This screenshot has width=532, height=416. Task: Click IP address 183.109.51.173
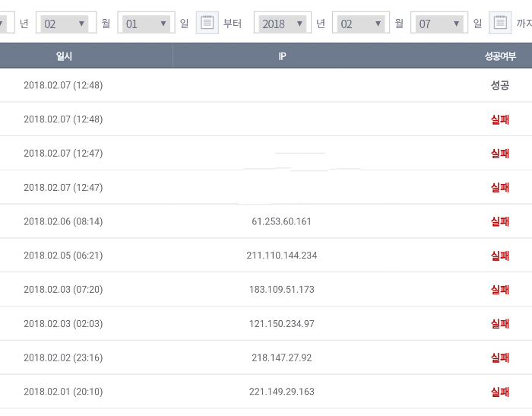click(x=281, y=290)
